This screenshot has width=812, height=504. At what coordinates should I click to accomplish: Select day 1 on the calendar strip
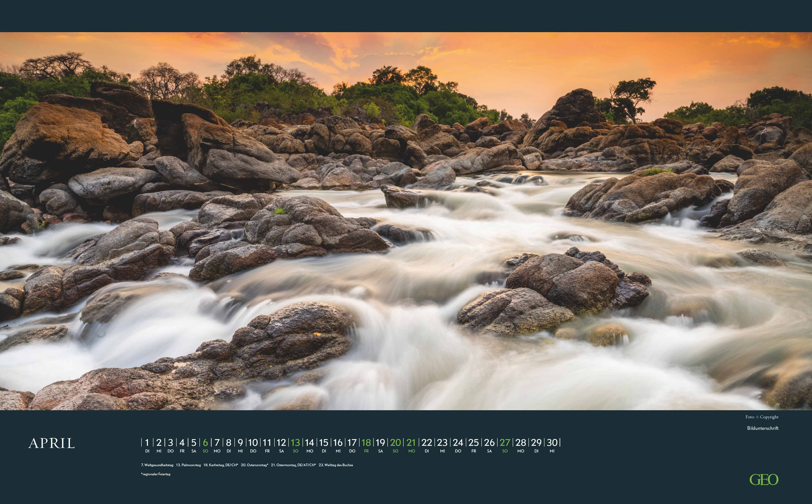(x=147, y=443)
